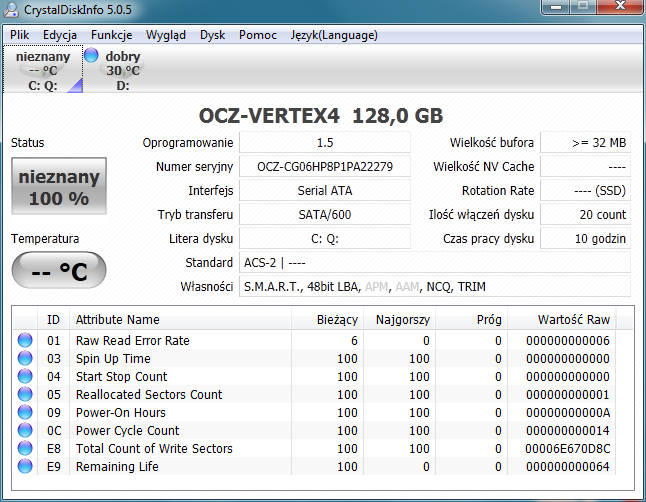Click the -- °C temperature button
Viewport: 646px width, 502px height.
[59, 270]
